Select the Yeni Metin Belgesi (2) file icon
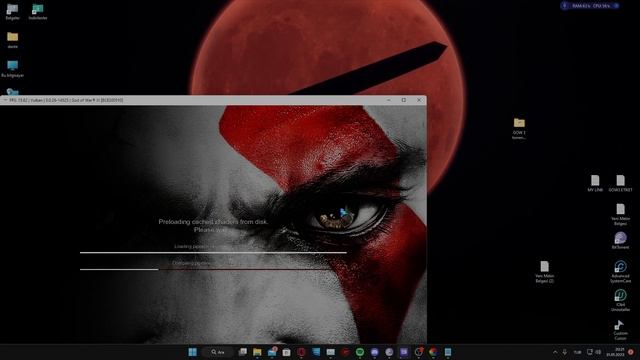The image size is (640, 360). (x=544, y=272)
